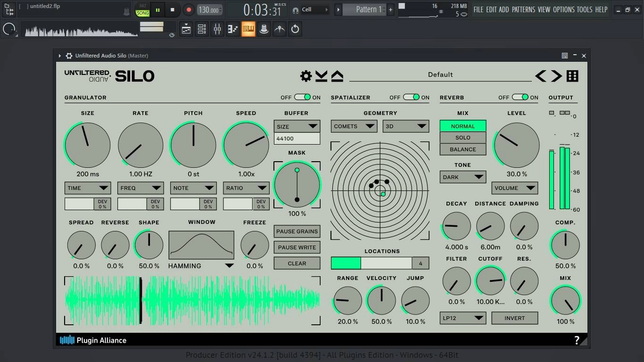Toggle PAUSE GRAINS
Viewport: 644px width, 362px height.
tap(297, 231)
